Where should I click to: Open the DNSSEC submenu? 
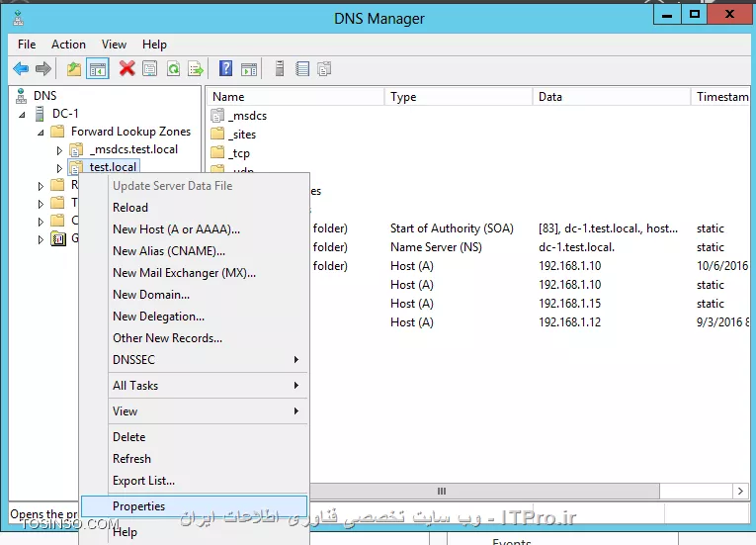[x=208, y=360]
